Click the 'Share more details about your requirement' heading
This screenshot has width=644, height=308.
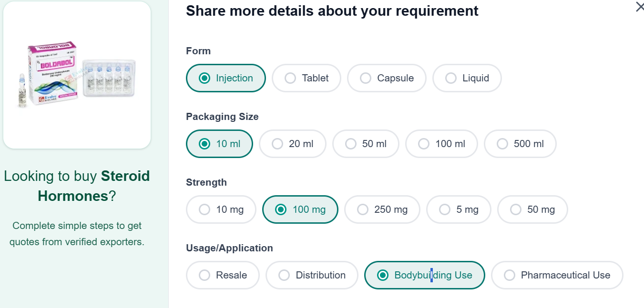[332, 10]
